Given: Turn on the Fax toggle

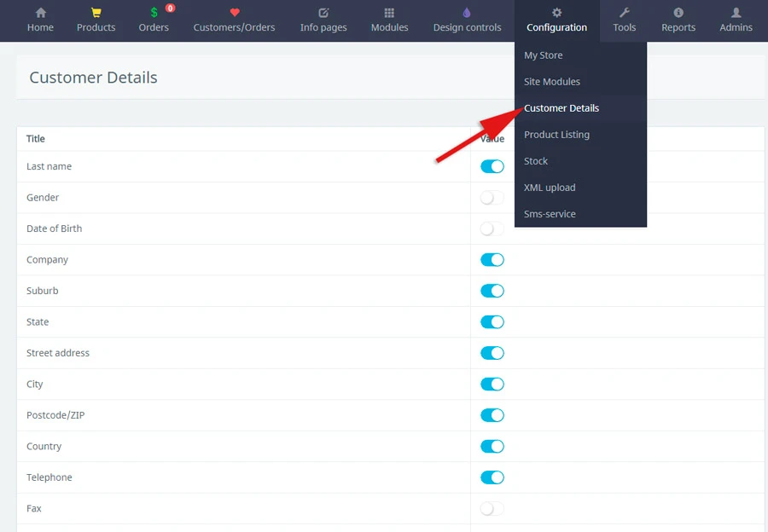Looking at the screenshot, I should point(492,509).
